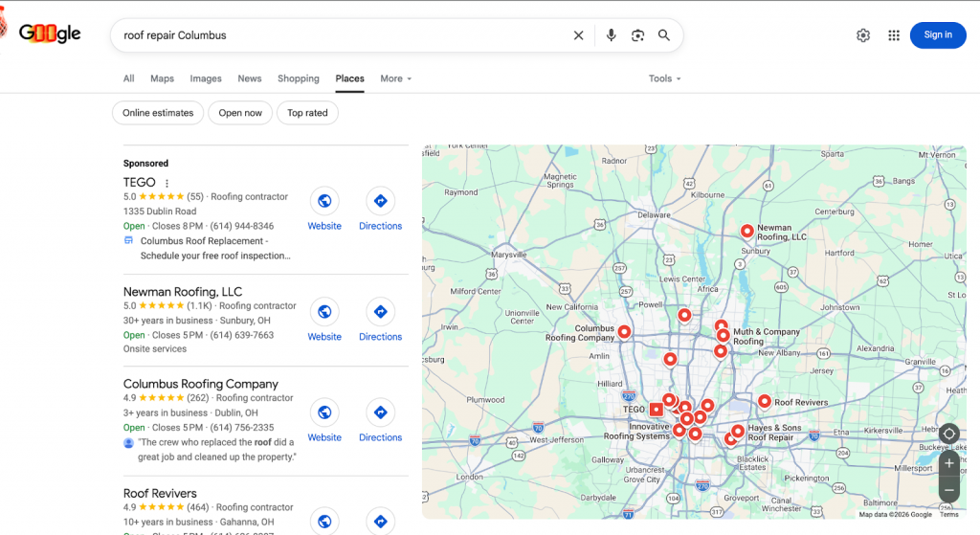Click Innovative Roofing Systems map label
The width and height of the screenshot is (980, 535).
pyautogui.click(x=636, y=432)
